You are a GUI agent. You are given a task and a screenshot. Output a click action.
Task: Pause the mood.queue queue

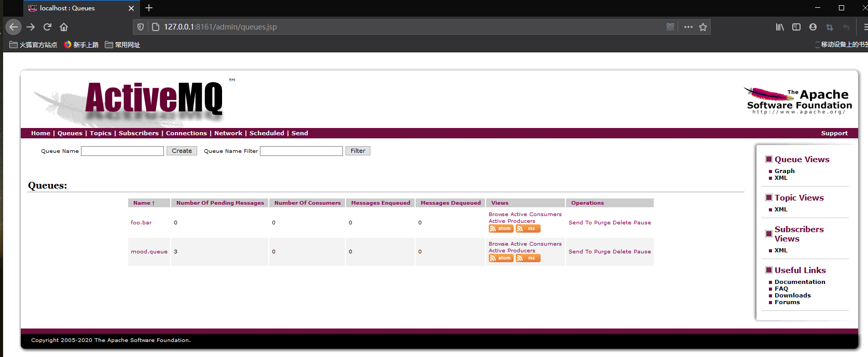pyautogui.click(x=642, y=251)
